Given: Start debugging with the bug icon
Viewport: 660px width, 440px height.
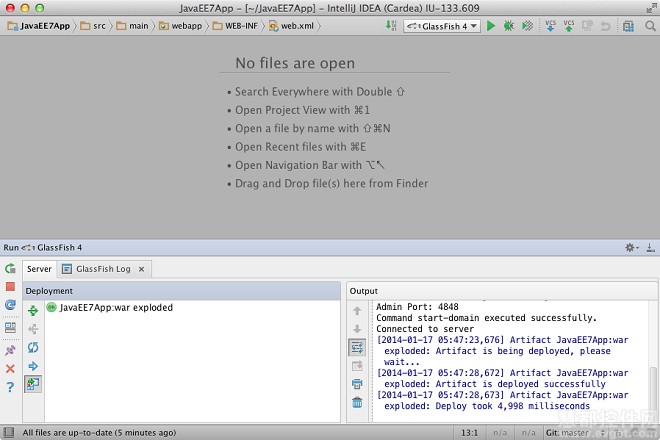Looking at the screenshot, I should tap(509, 26).
